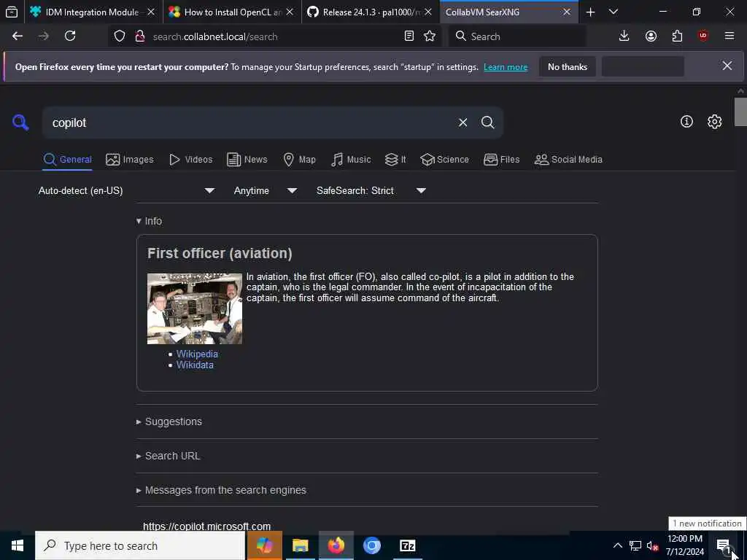Click the No thanks button

(x=568, y=67)
